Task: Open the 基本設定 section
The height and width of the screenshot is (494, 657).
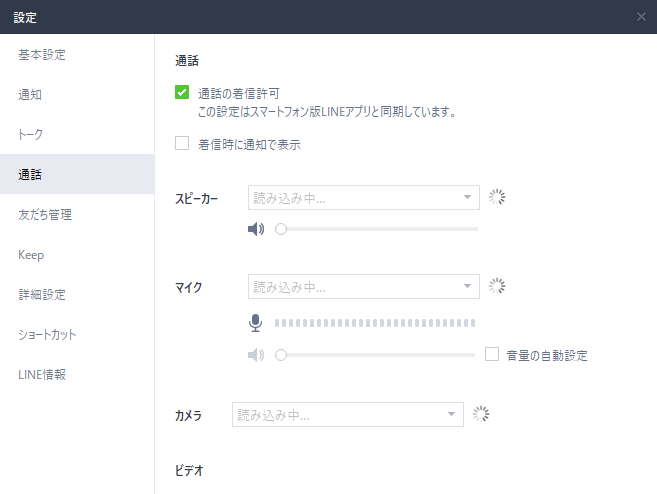Action: [x=77, y=54]
